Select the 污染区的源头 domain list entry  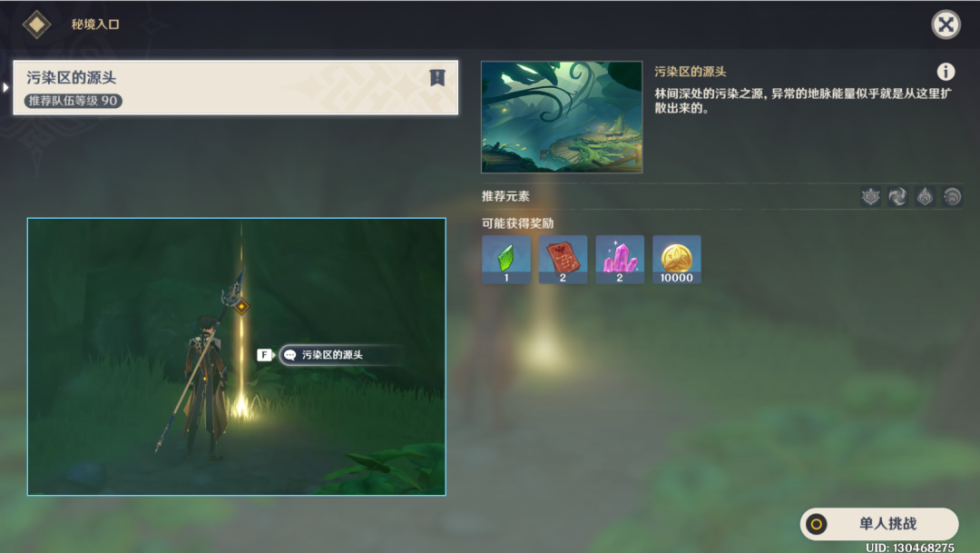tap(236, 87)
